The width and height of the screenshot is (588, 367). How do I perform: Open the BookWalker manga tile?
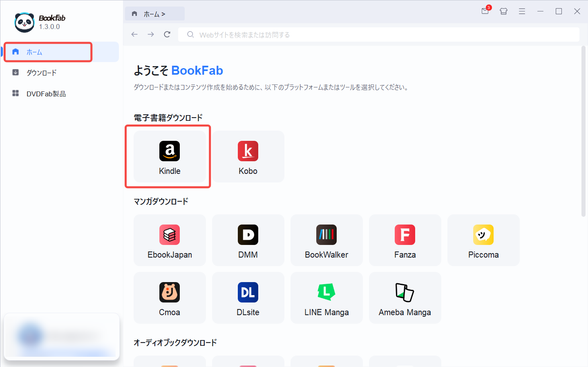(326, 240)
